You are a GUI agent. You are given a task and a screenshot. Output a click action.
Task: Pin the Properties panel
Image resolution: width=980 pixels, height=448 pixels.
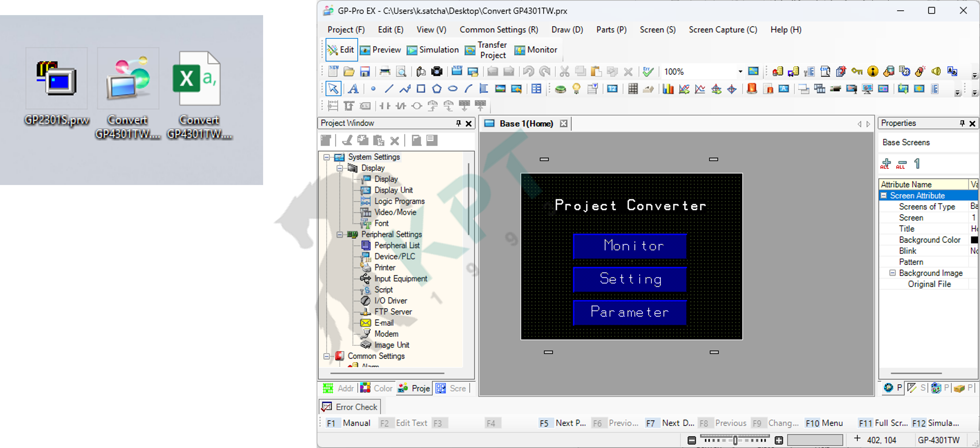pyautogui.click(x=962, y=123)
